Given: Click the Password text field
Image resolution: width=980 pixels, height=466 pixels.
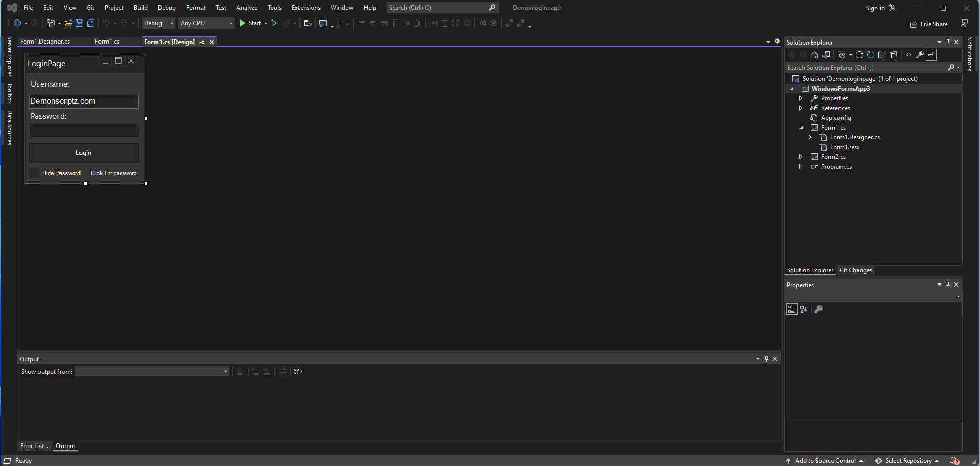Looking at the screenshot, I should pyautogui.click(x=84, y=131).
